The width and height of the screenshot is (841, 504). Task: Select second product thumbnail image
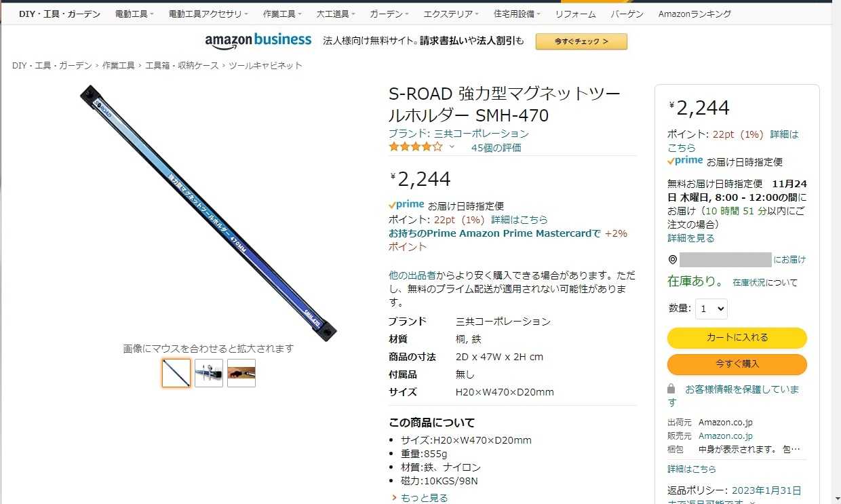pos(209,373)
